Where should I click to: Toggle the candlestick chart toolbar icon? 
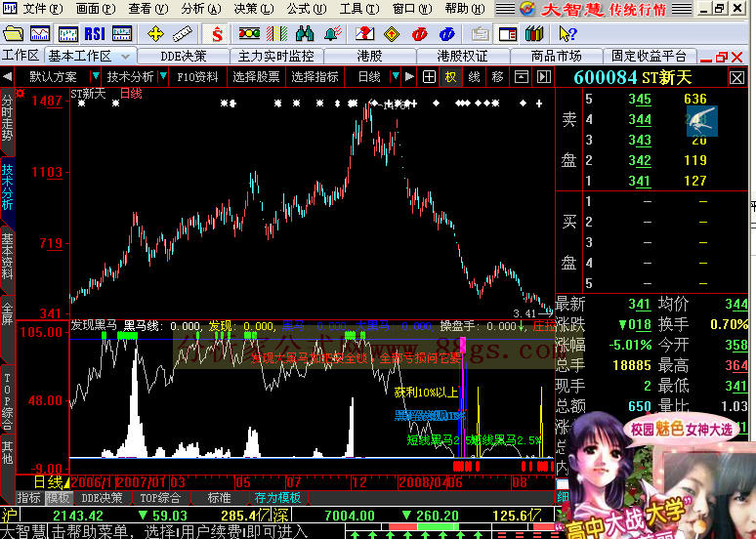click(x=67, y=34)
